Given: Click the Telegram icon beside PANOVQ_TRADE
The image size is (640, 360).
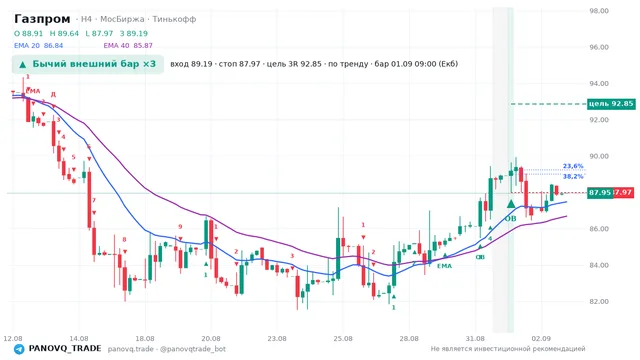Looking at the screenshot, I should coord(19,349).
